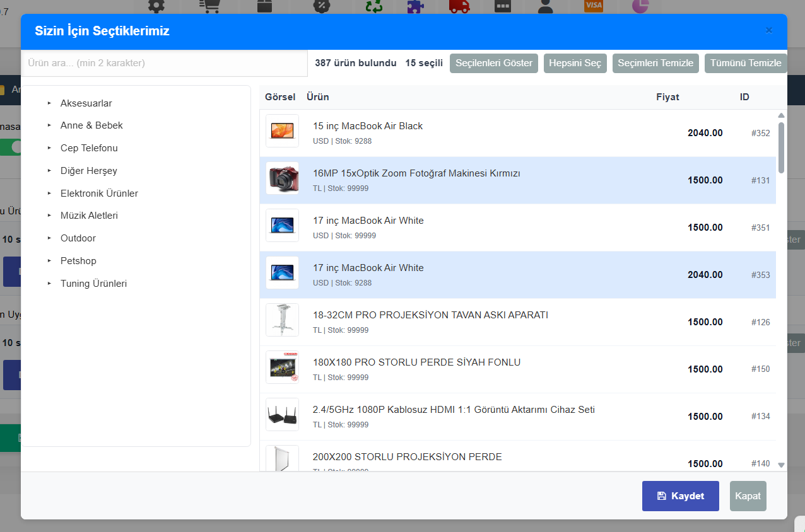Click the shopping cart icon
The image size is (805, 532).
click(209, 6)
